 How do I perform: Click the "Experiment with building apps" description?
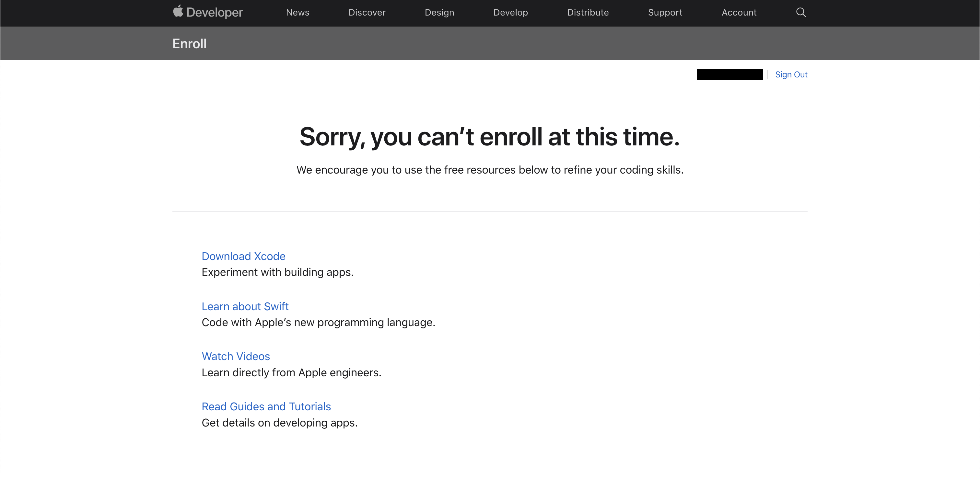click(277, 272)
